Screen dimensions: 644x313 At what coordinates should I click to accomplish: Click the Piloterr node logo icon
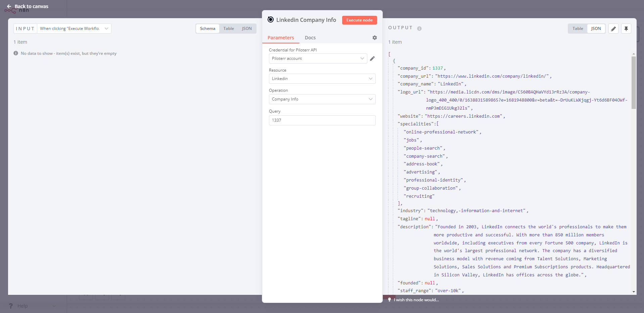click(x=271, y=19)
